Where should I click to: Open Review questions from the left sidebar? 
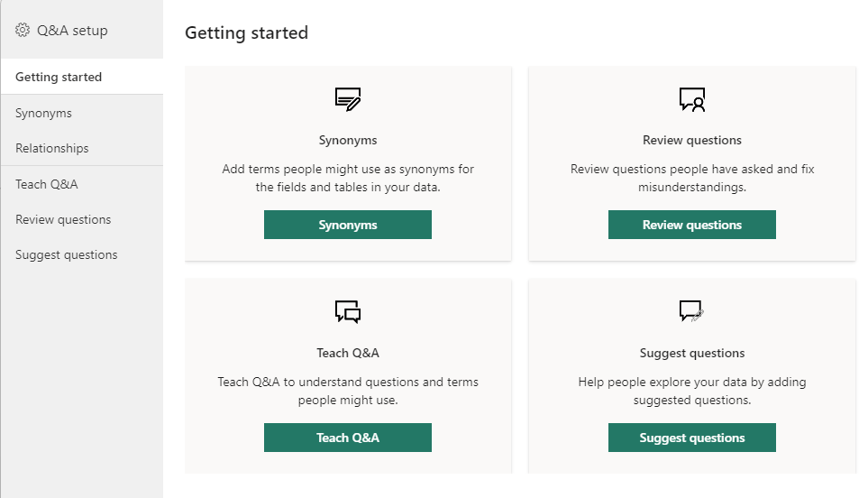click(63, 220)
